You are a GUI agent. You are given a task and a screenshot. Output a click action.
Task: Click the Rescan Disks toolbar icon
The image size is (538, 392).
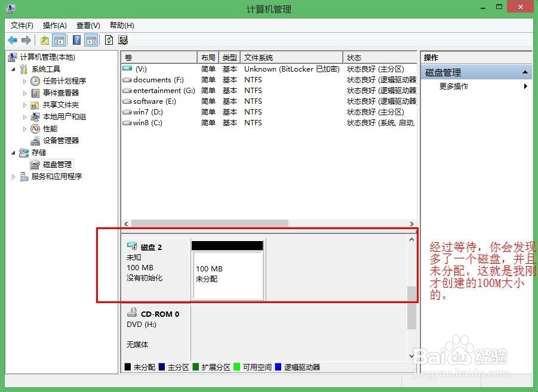(x=123, y=40)
